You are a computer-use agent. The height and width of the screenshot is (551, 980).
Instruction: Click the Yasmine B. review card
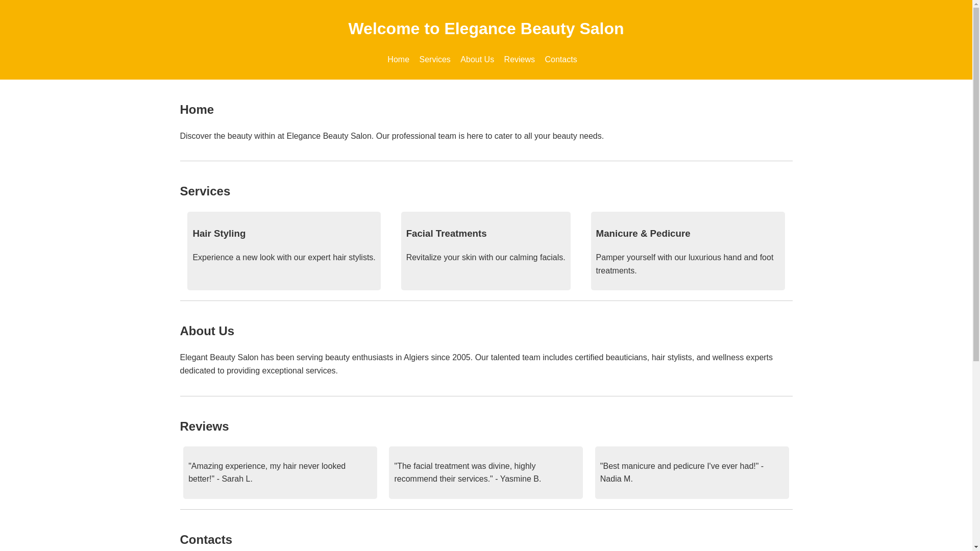[x=485, y=472]
